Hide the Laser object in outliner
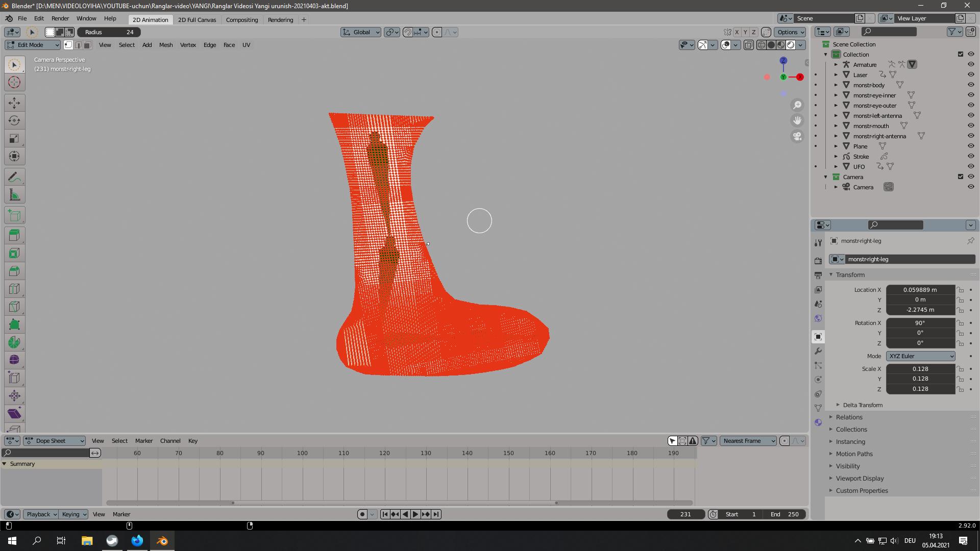The height and width of the screenshot is (551, 980). click(971, 74)
